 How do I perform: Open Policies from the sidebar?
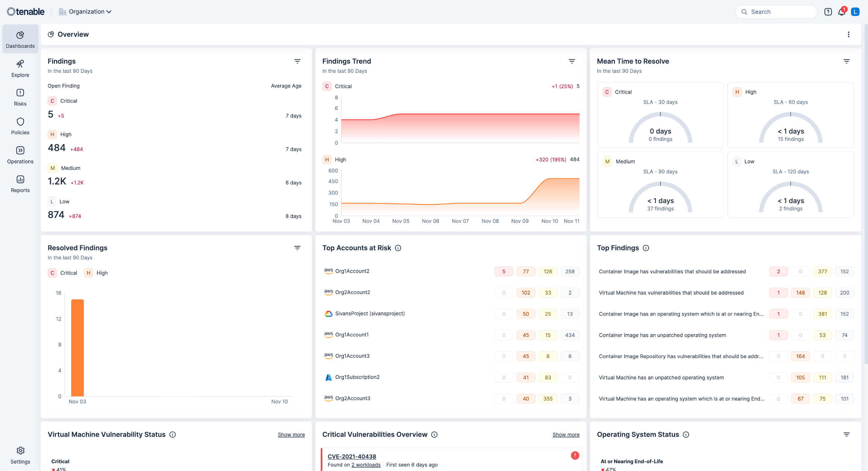[20, 126]
